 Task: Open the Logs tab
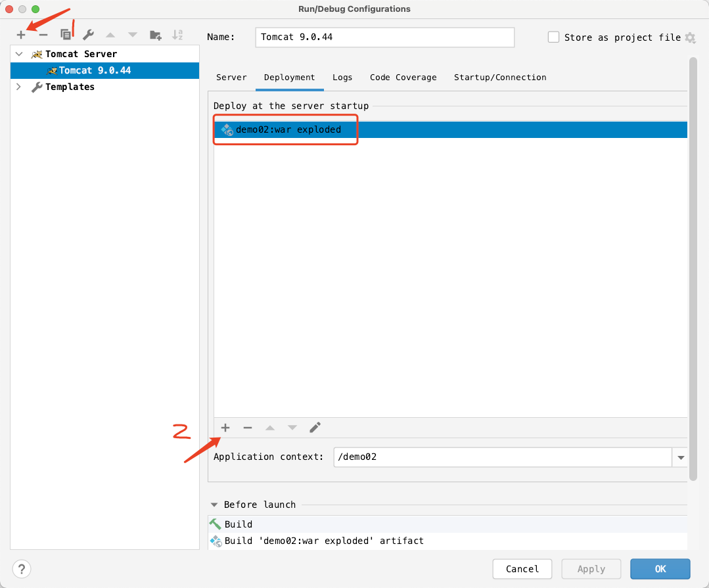click(342, 78)
